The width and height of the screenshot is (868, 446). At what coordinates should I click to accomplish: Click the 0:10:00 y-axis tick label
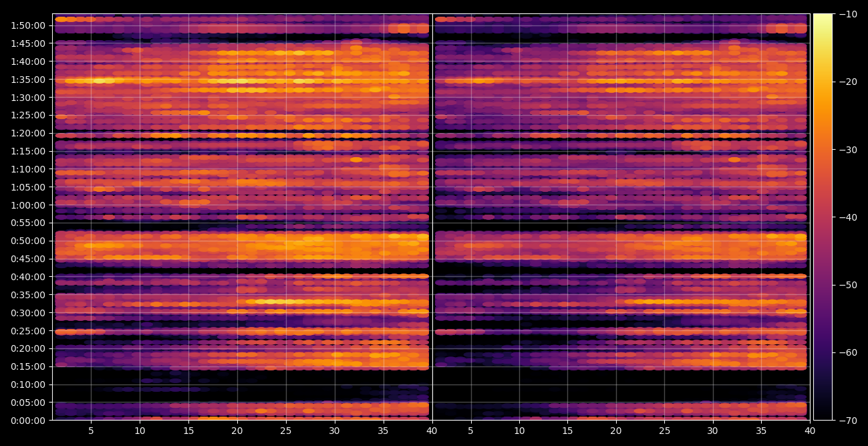pos(28,384)
